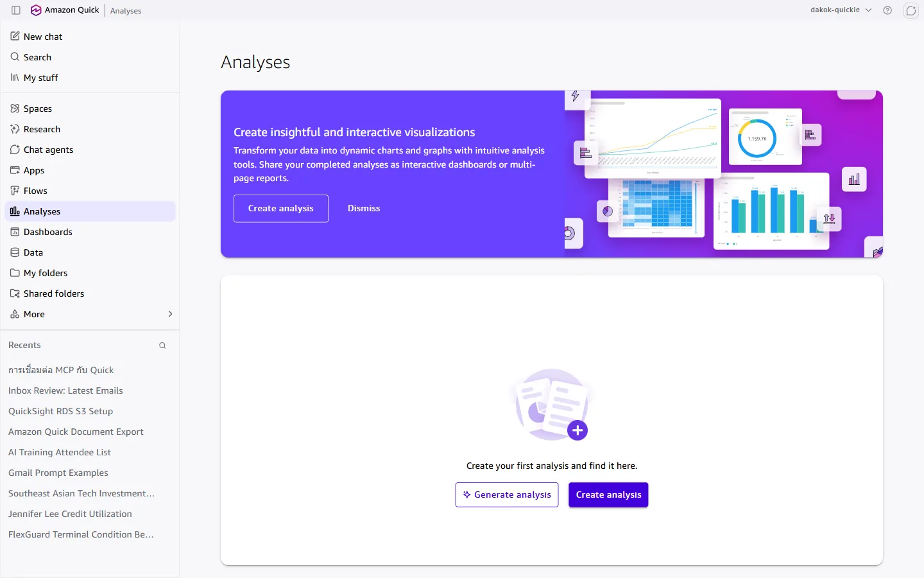Open the recent 'AI Training Attendee List'
This screenshot has height=578, width=924.
[60, 452]
